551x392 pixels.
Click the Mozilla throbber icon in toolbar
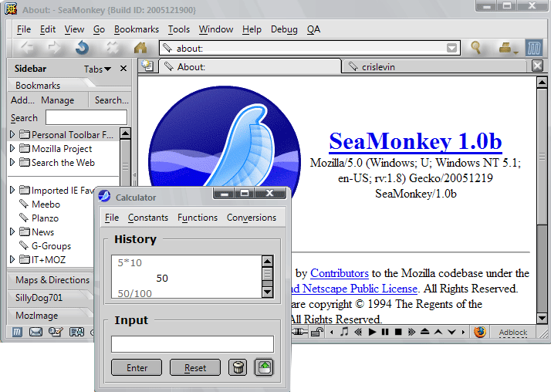(x=534, y=48)
